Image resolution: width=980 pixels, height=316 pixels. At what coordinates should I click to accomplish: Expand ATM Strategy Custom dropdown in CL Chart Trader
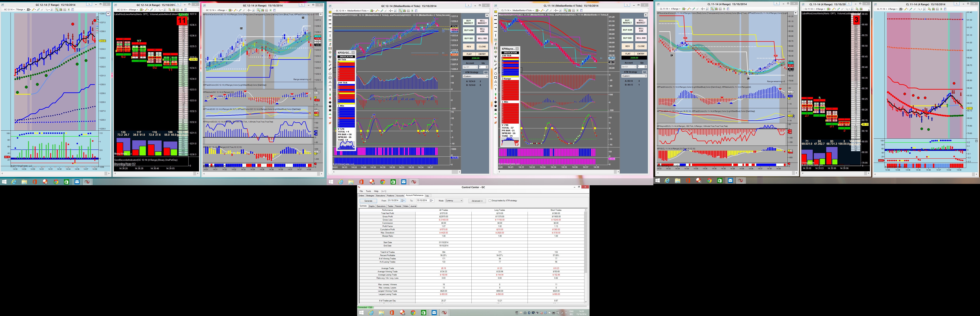tap(634, 76)
